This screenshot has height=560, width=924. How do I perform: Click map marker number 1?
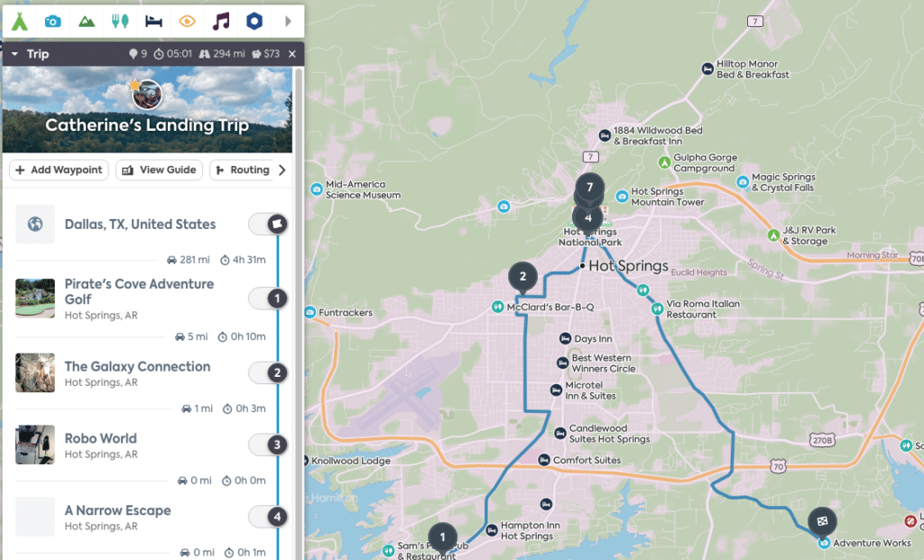pyautogui.click(x=442, y=537)
